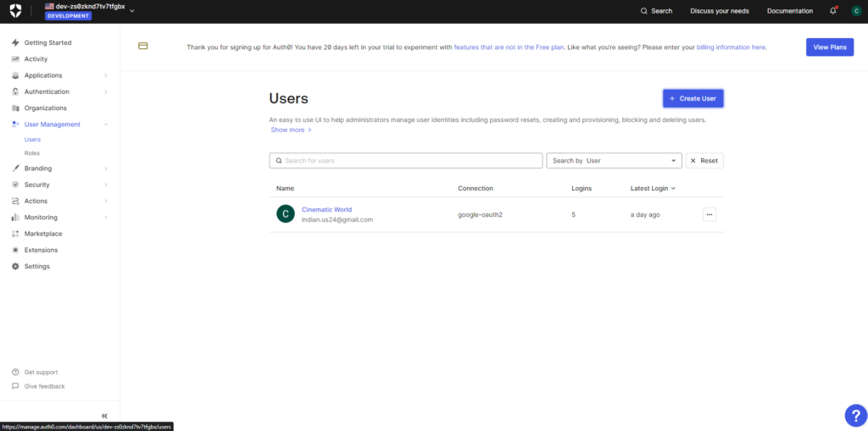Click the Cinematic World user avatar
Viewport: 868px width, 431px height.
(x=286, y=214)
